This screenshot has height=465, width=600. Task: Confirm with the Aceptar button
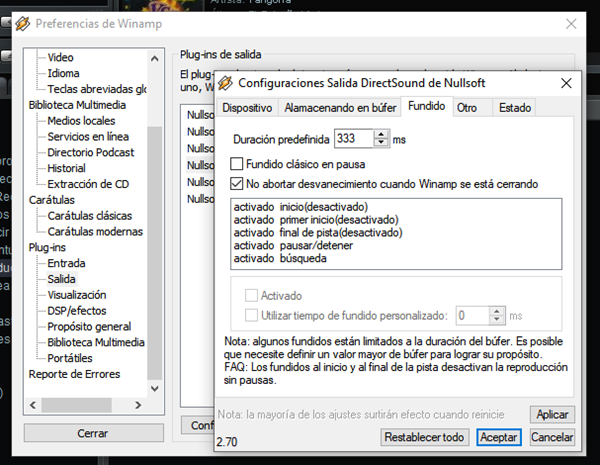(499, 437)
